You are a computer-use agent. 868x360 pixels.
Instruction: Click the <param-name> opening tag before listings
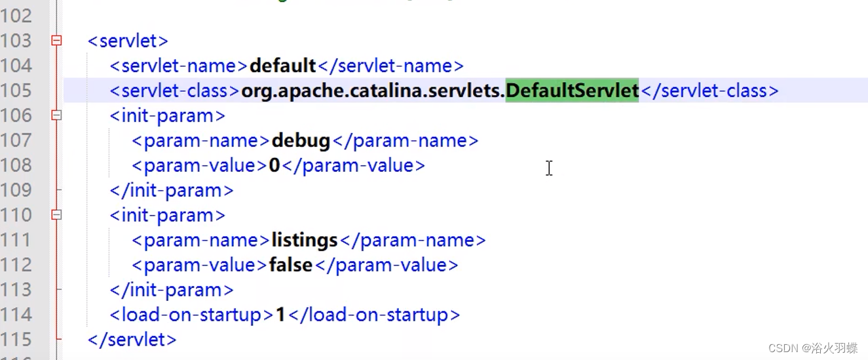201,241
